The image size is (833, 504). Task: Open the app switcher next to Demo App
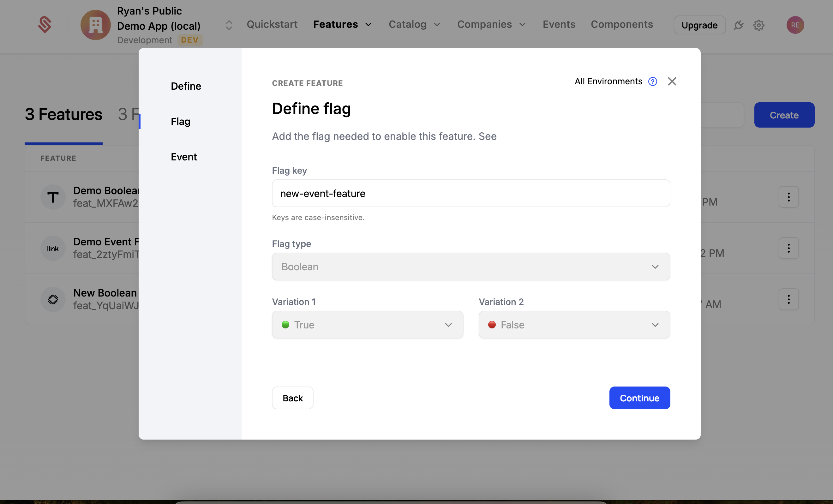tap(229, 25)
